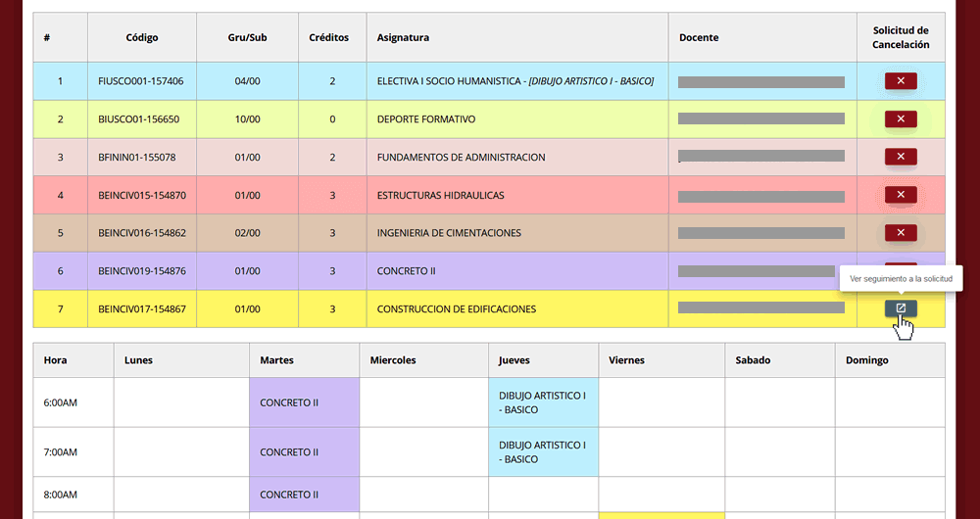Click the Solicitud de Cancelación header

pos(900,38)
